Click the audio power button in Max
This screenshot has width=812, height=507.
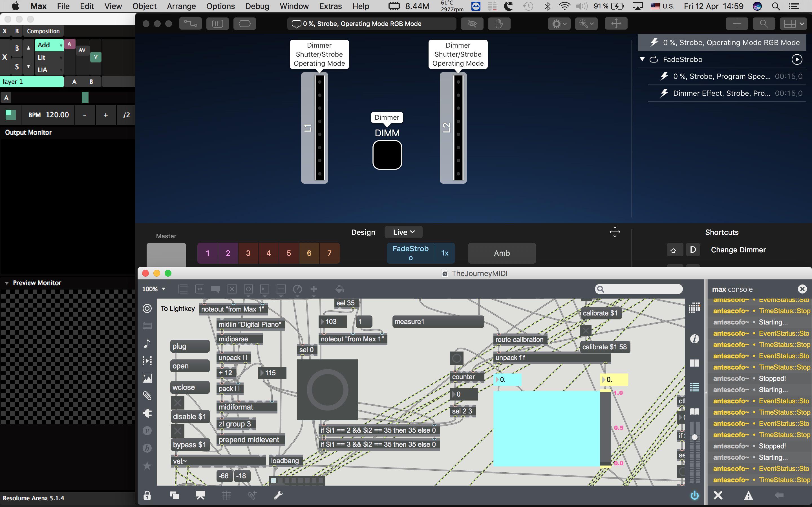pos(694,495)
